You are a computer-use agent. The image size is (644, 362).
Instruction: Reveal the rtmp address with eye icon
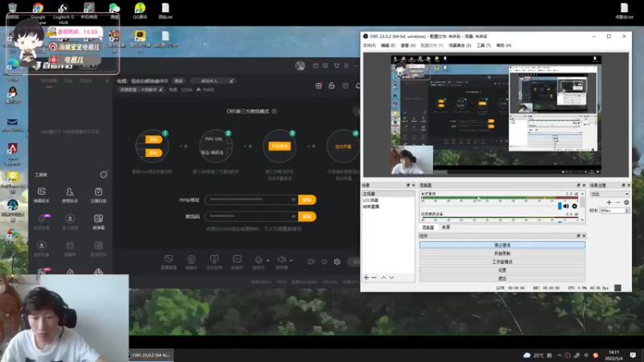293,200
